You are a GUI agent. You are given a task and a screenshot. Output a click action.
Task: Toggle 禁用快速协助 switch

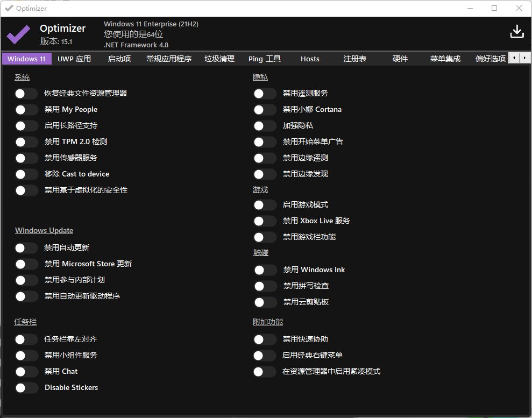coord(265,339)
